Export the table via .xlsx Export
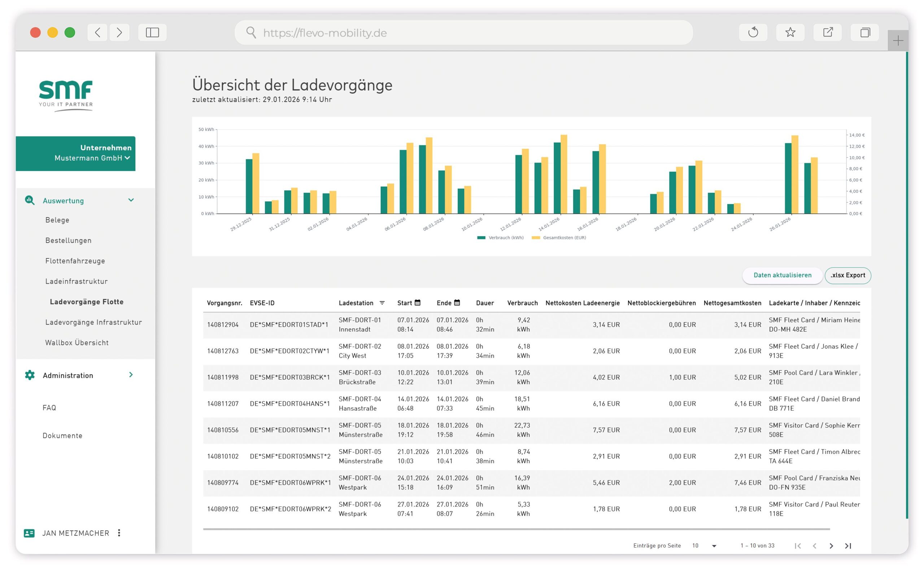This screenshot has width=924, height=567. pyautogui.click(x=847, y=275)
